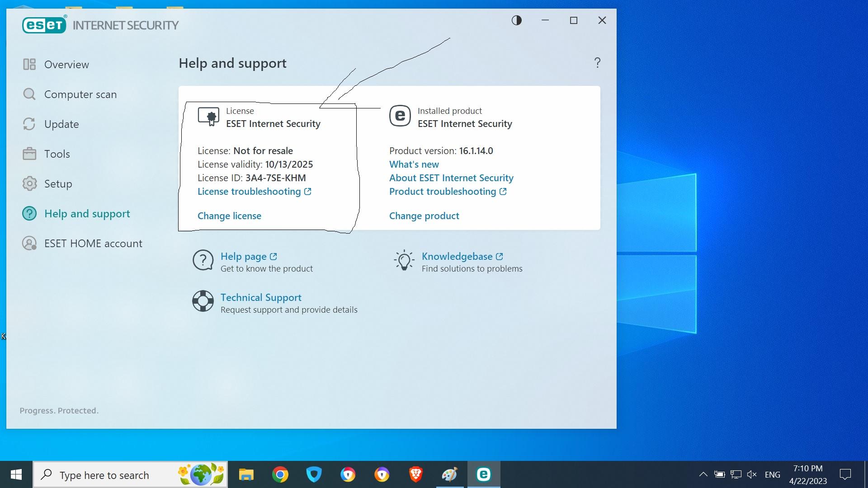
Task: Launch Google Chrome from taskbar
Action: click(x=280, y=474)
